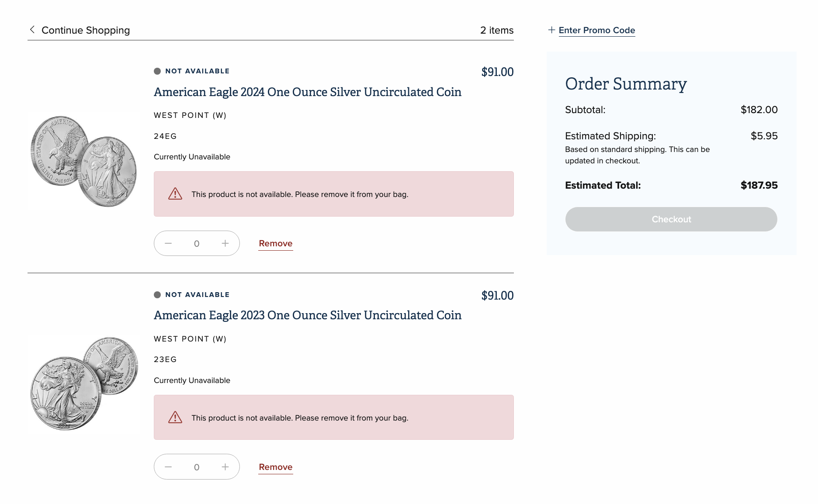818x504 pixels.
Task: Click WEST POINT (W) under the 2024 coin
Action: 190,115
